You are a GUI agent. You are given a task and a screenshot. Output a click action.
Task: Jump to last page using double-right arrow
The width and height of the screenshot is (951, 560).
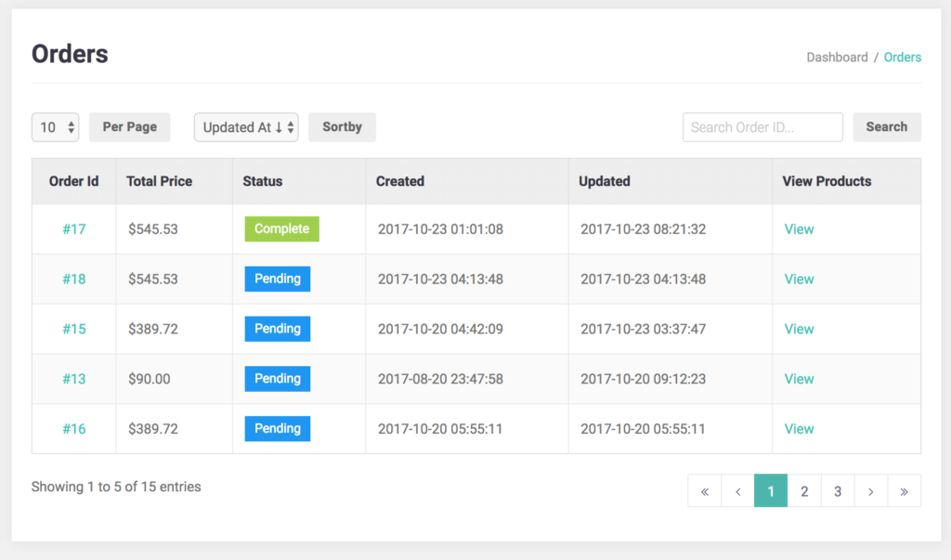tap(904, 491)
